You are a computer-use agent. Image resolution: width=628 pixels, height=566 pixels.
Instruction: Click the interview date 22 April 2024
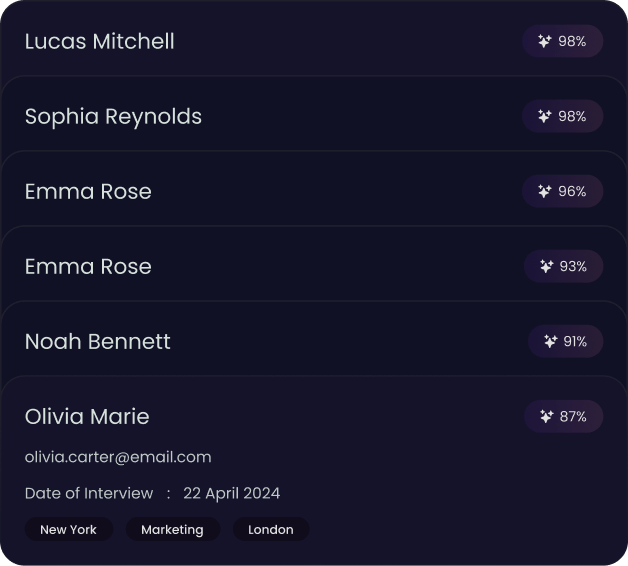(x=231, y=493)
